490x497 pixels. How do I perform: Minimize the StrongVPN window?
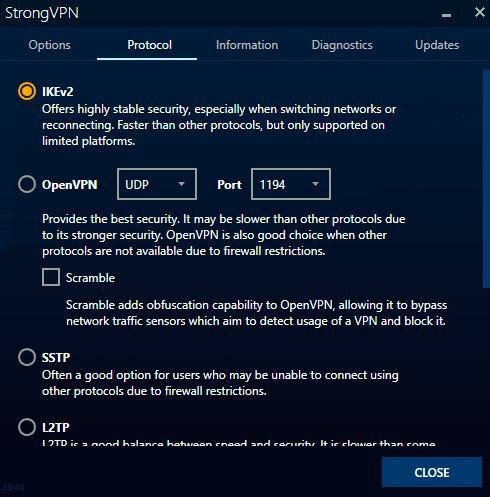446,15
